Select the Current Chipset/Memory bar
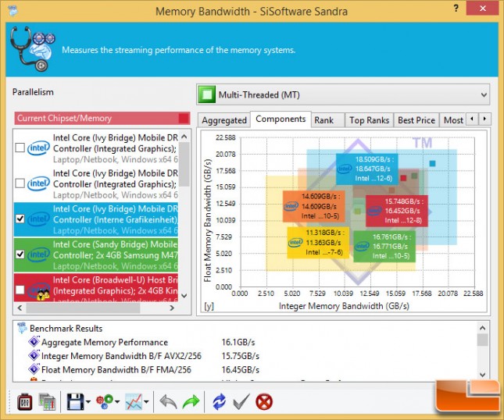This screenshot has width=504, height=420. pos(102,118)
